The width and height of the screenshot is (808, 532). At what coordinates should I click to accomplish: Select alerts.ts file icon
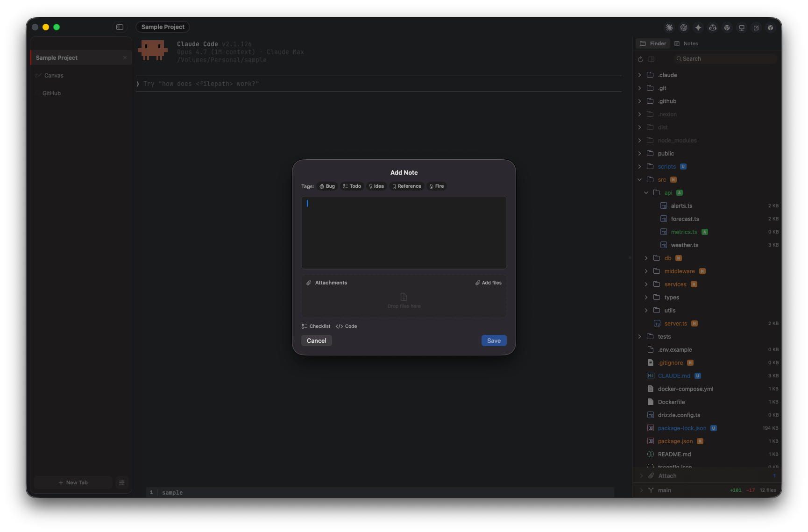pyautogui.click(x=664, y=206)
